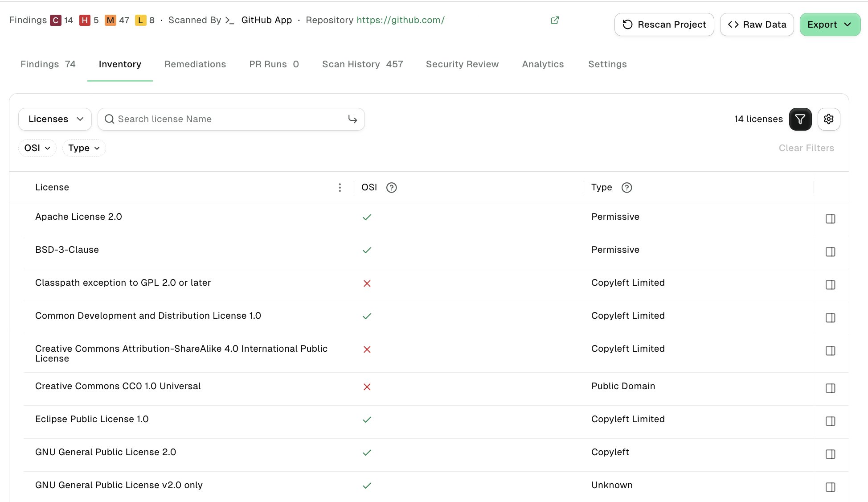
Task: Show OSI column help tooltip icon
Action: 391,187
